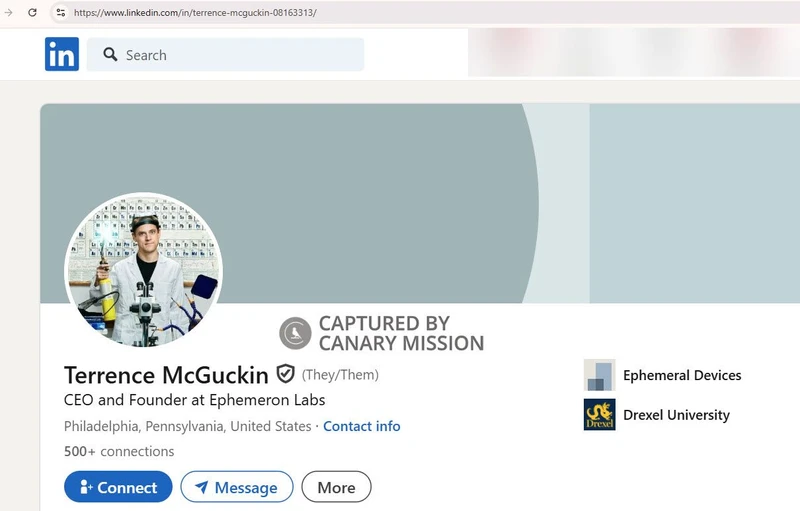Viewport: 800px width, 511px height.
Task: Open Terrence McGuckin's profile photo
Action: click(x=144, y=270)
